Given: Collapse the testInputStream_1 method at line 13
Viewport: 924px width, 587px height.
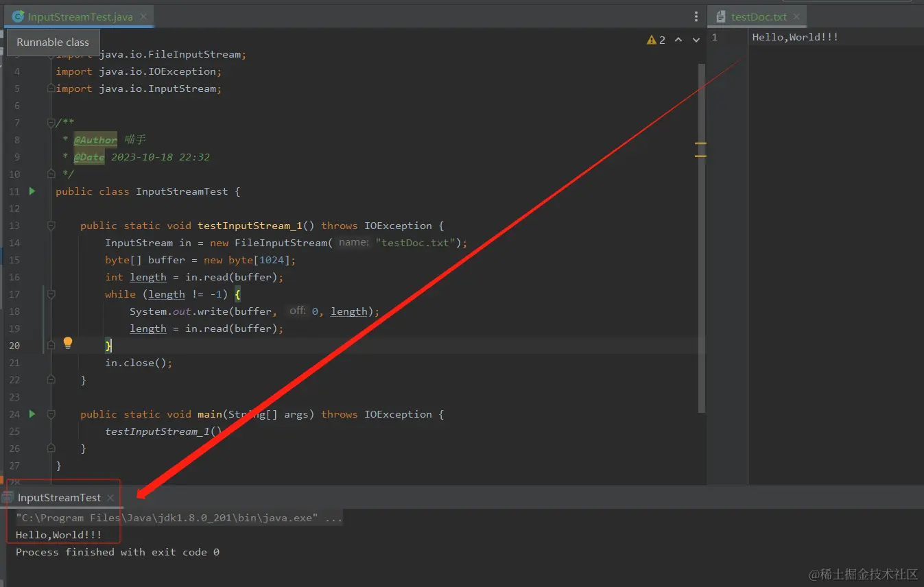Looking at the screenshot, I should coord(51,226).
